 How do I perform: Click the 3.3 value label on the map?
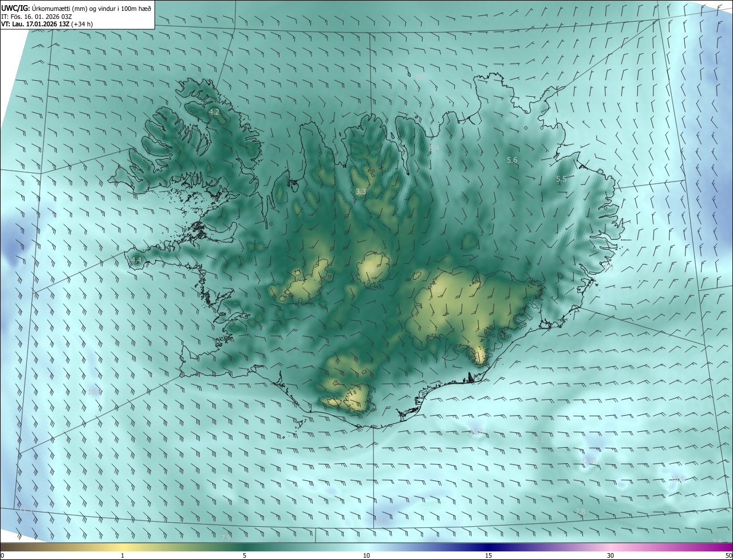360,192
